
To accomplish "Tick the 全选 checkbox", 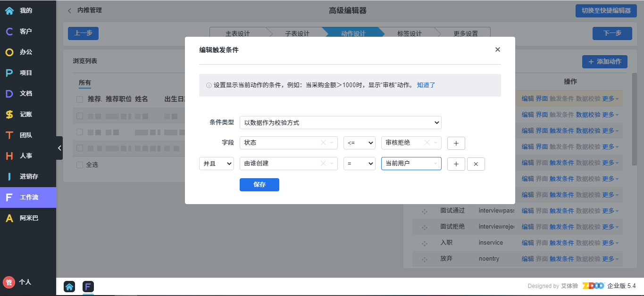I will (80, 165).
